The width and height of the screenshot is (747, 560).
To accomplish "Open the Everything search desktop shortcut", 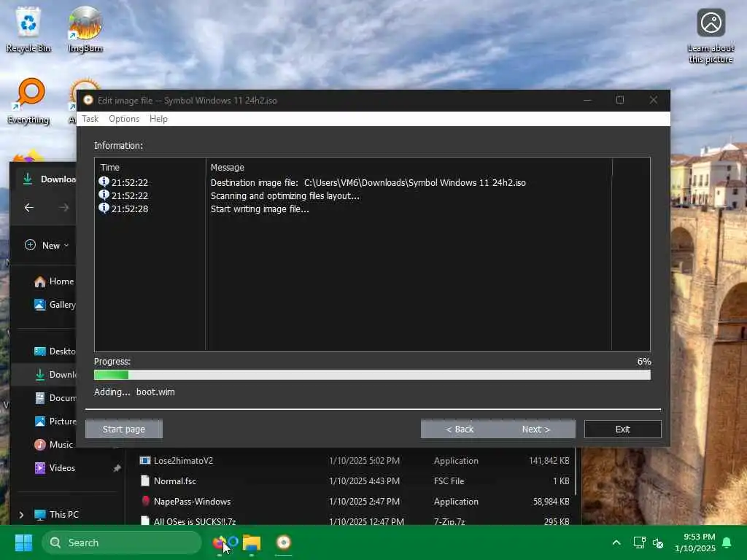I will click(x=28, y=101).
